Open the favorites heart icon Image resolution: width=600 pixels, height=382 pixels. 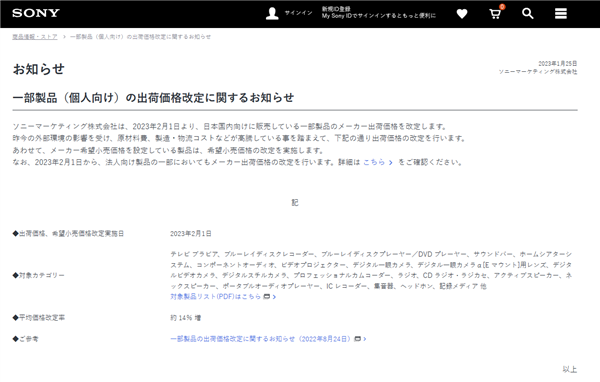coord(462,14)
